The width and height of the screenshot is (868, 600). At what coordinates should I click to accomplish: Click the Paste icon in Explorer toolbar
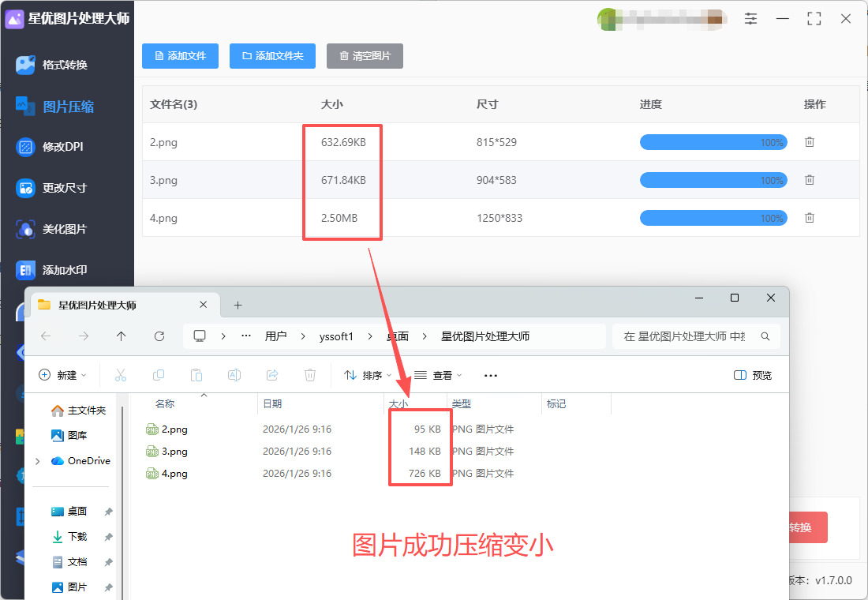pyautogui.click(x=196, y=375)
